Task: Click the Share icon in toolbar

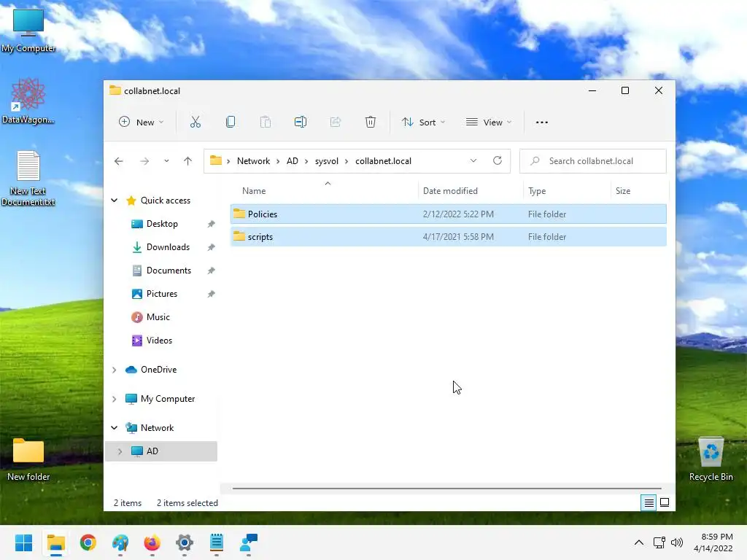Action: [336, 122]
